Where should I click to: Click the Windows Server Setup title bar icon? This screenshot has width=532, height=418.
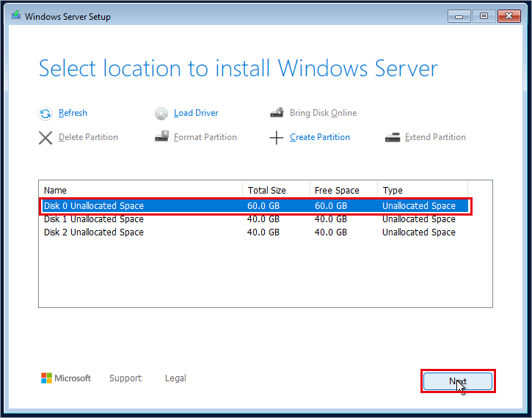[x=15, y=15]
